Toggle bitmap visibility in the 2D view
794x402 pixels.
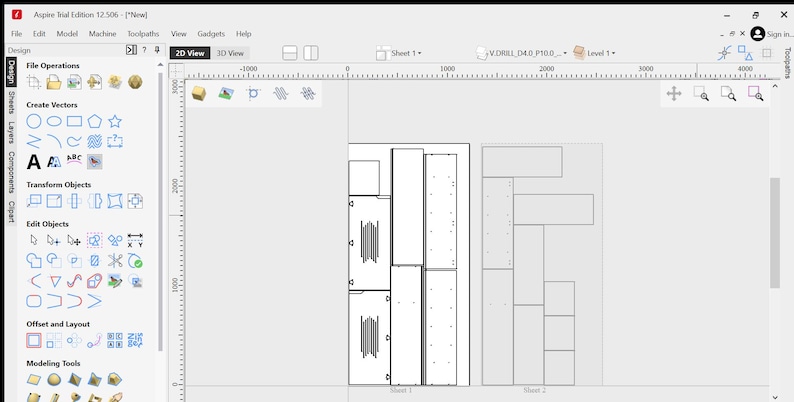click(226, 93)
